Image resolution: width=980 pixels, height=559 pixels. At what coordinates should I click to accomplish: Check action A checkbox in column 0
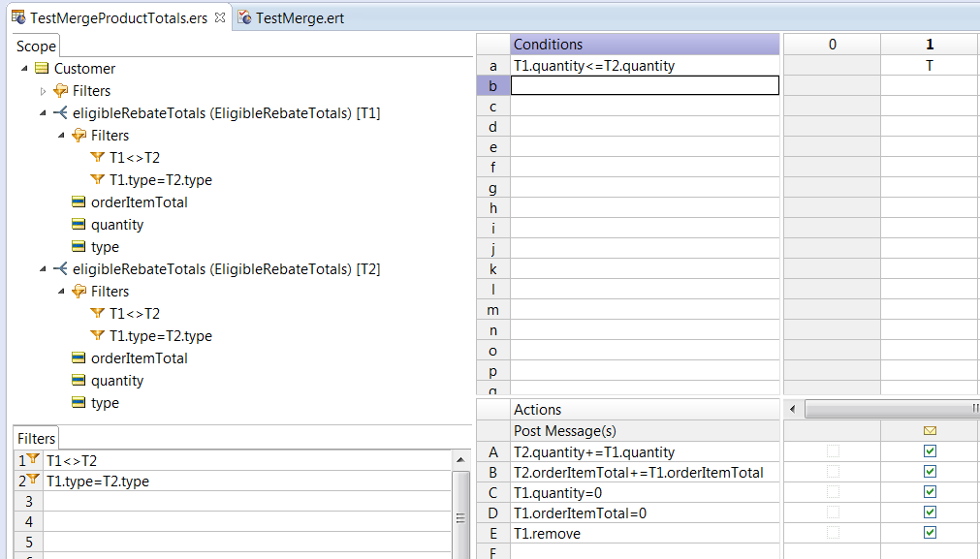pos(833,450)
